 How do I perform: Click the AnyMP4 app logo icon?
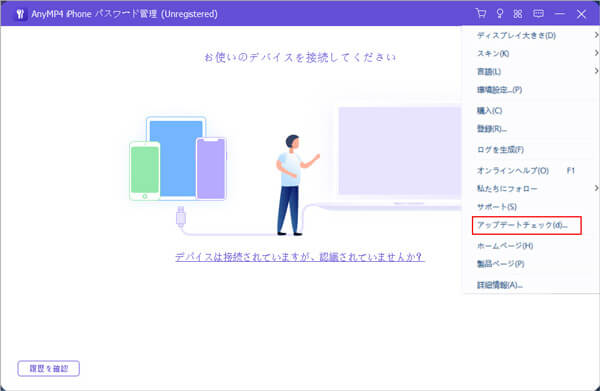(x=20, y=14)
